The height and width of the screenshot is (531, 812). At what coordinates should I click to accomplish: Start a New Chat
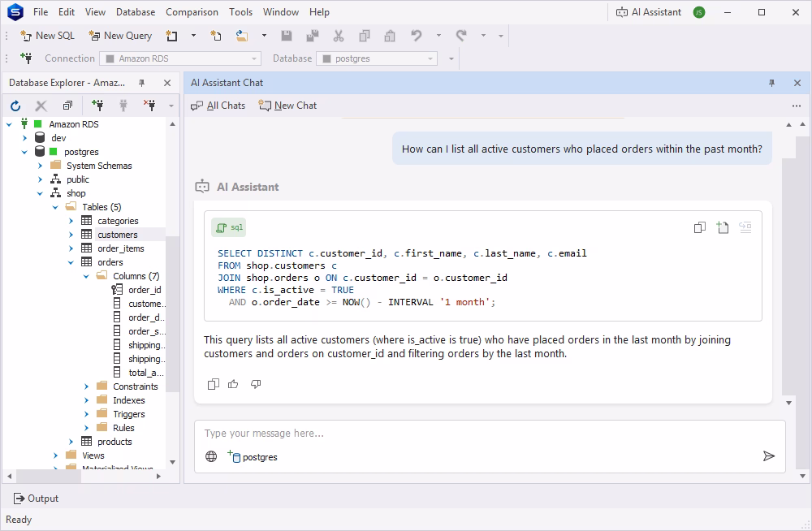(288, 106)
